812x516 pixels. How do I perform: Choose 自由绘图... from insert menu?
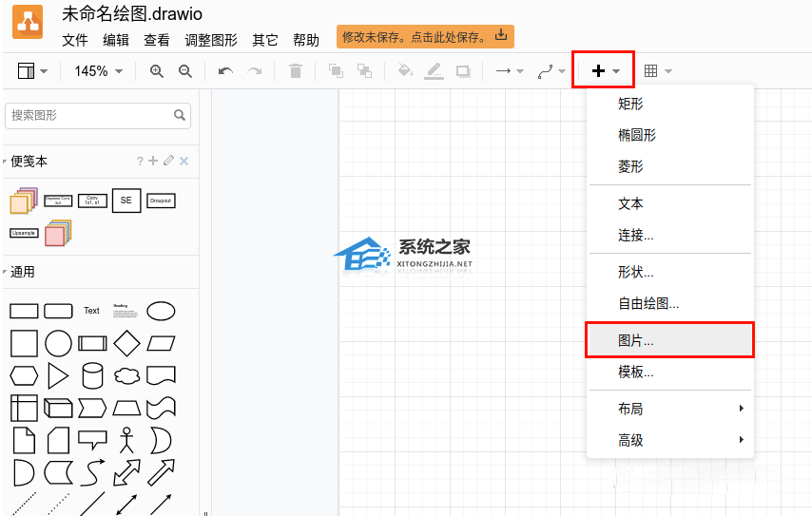(x=670, y=304)
